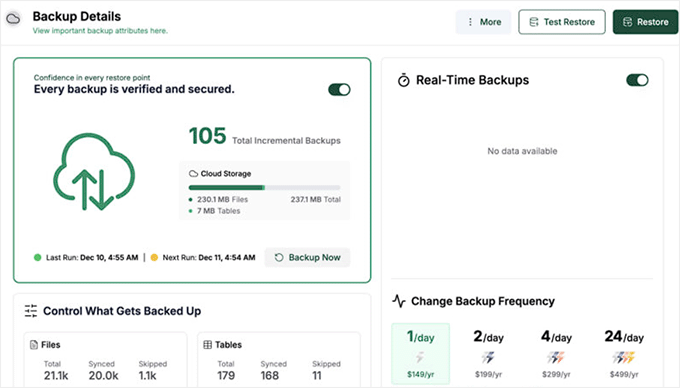This screenshot has width=680, height=388.
Task: Toggle the verified and secured backup switch
Action: 339,90
